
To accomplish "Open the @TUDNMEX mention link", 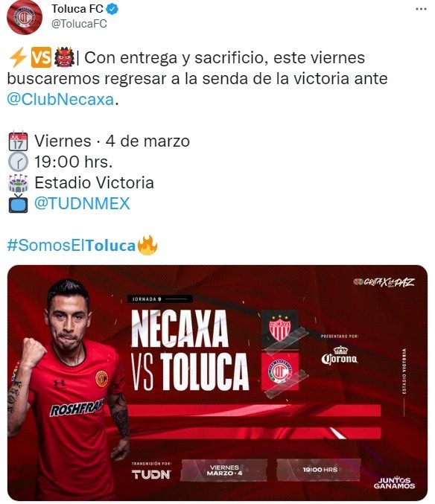I will (82, 203).
